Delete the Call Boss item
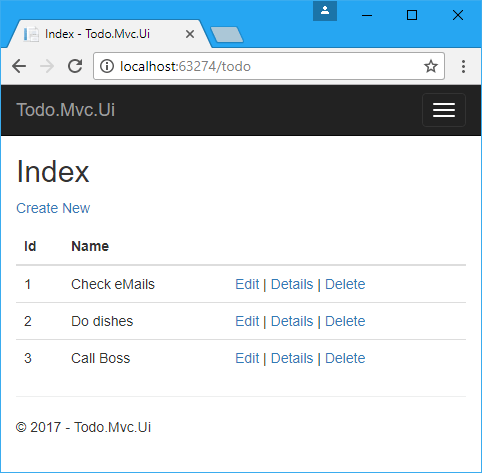Image resolution: width=482 pixels, height=473 pixels. tap(345, 358)
